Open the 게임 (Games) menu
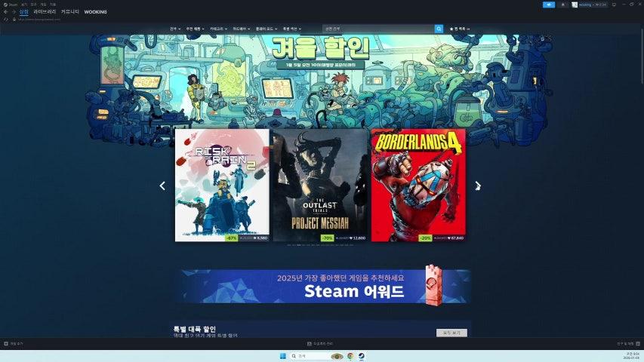The width and height of the screenshot is (644, 362). point(43,5)
